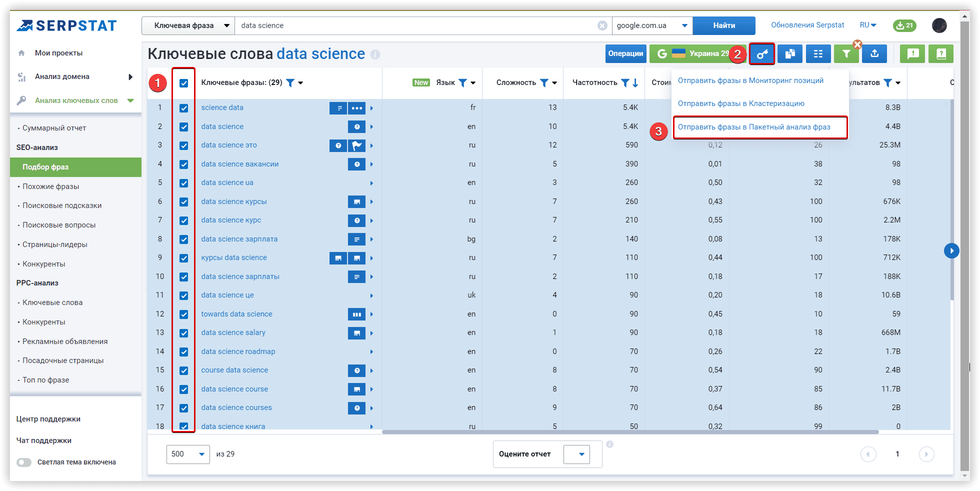The width and height of the screenshot is (980, 491).
Task: Uncheck the 'data science вакансии' row checkbox
Action: pos(184,164)
